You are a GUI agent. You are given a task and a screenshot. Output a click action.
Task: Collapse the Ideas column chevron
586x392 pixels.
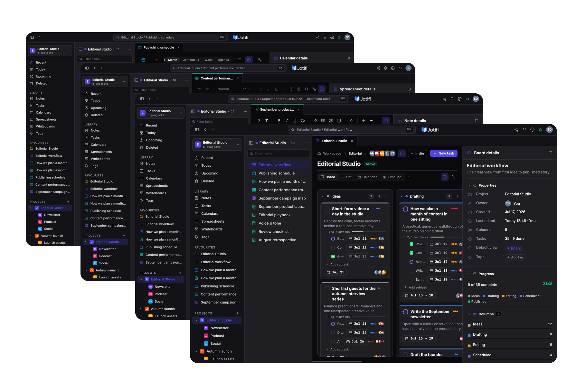click(323, 196)
